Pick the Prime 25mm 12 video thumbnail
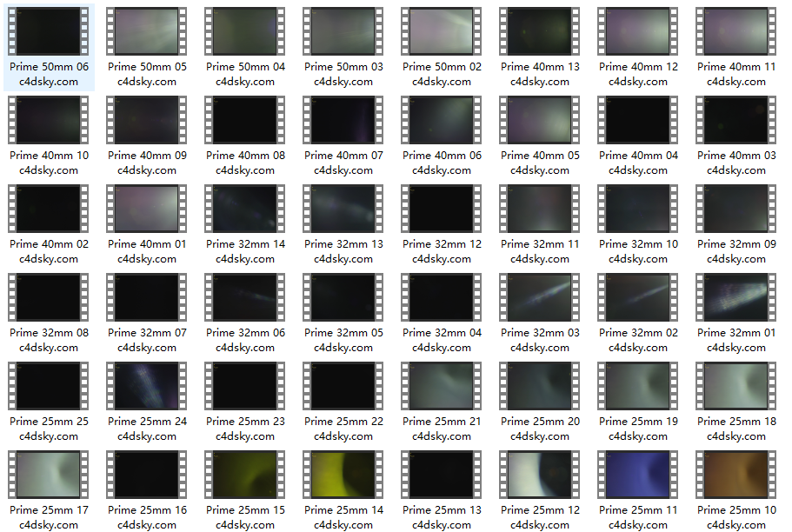The height and width of the screenshot is (532, 792). point(540,475)
